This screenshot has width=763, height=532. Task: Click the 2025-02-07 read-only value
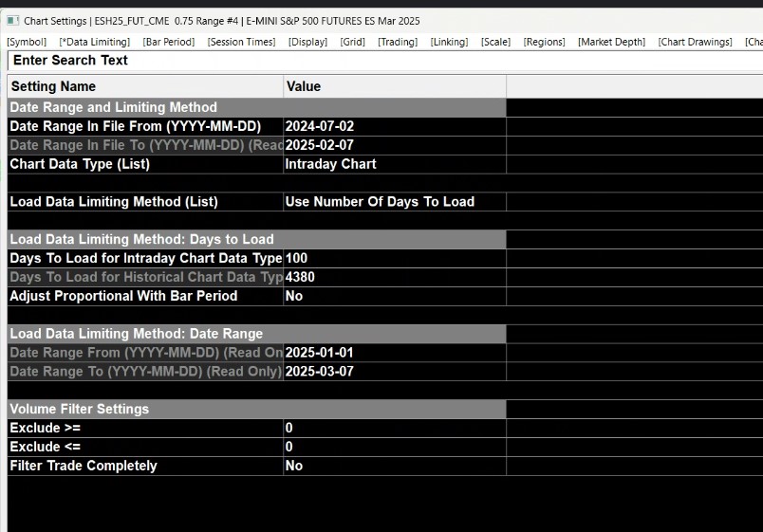click(395, 145)
